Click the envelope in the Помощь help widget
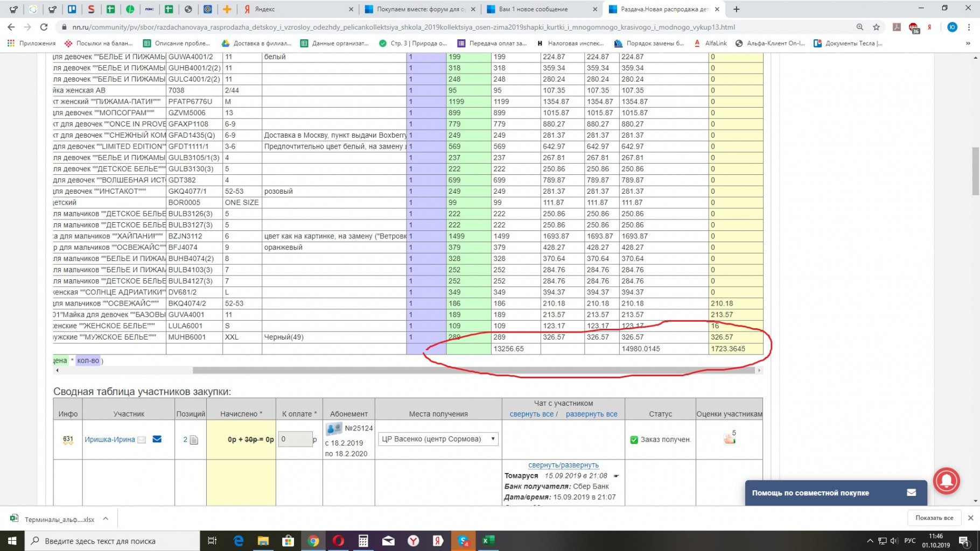This screenshot has height=551, width=980. (912, 492)
